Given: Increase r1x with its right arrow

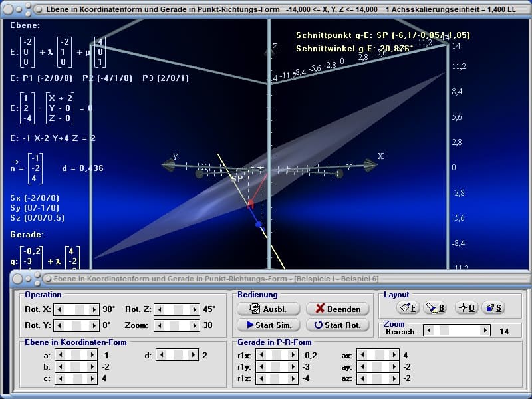Looking at the screenshot, I should click(x=293, y=355).
